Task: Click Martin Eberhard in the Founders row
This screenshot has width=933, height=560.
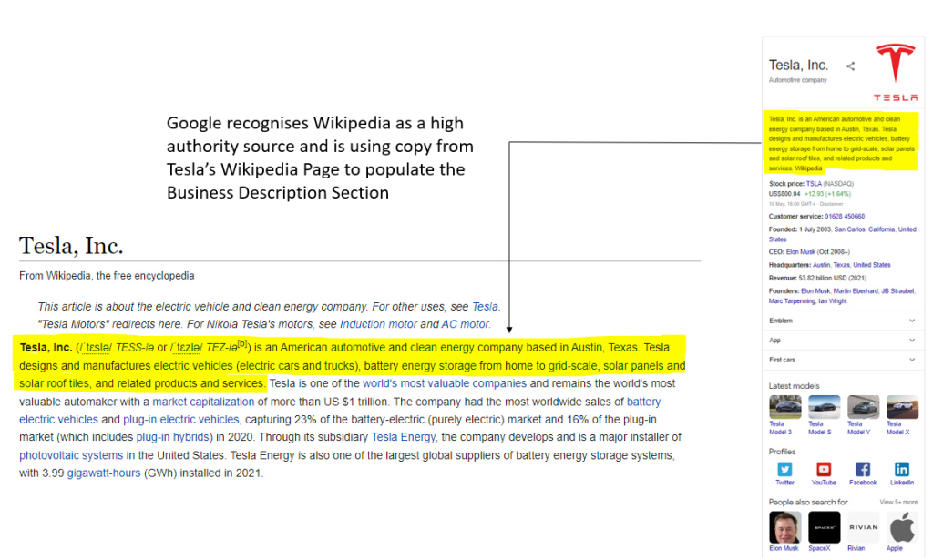Action: click(x=855, y=291)
